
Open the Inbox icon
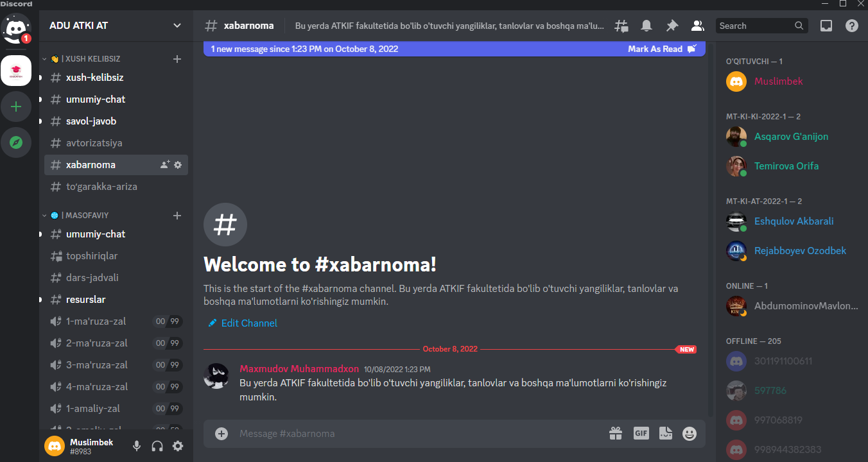(x=826, y=26)
